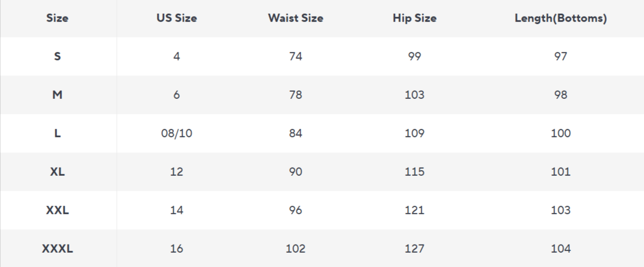The image size is (644, 267).
Task: Select the XXXL size row label
Action: 58,248
